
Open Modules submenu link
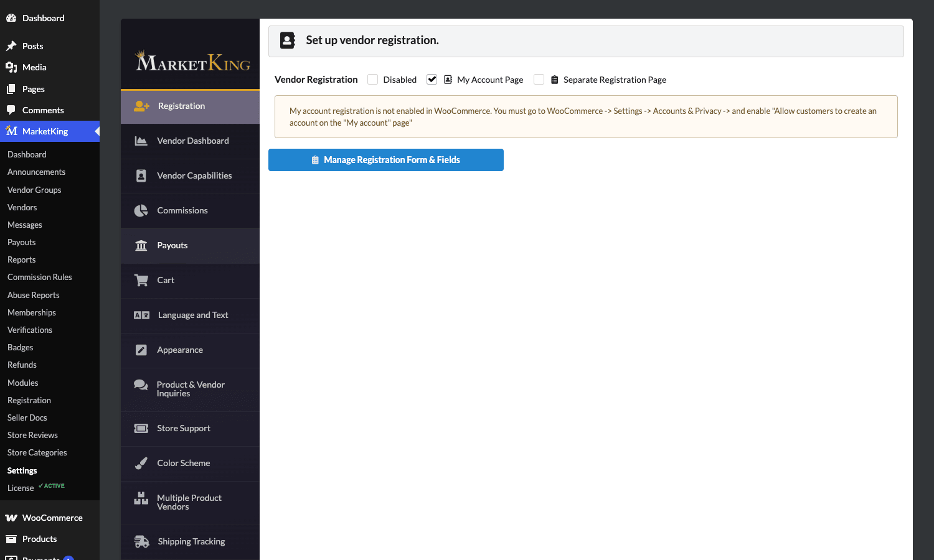(22, 383)
